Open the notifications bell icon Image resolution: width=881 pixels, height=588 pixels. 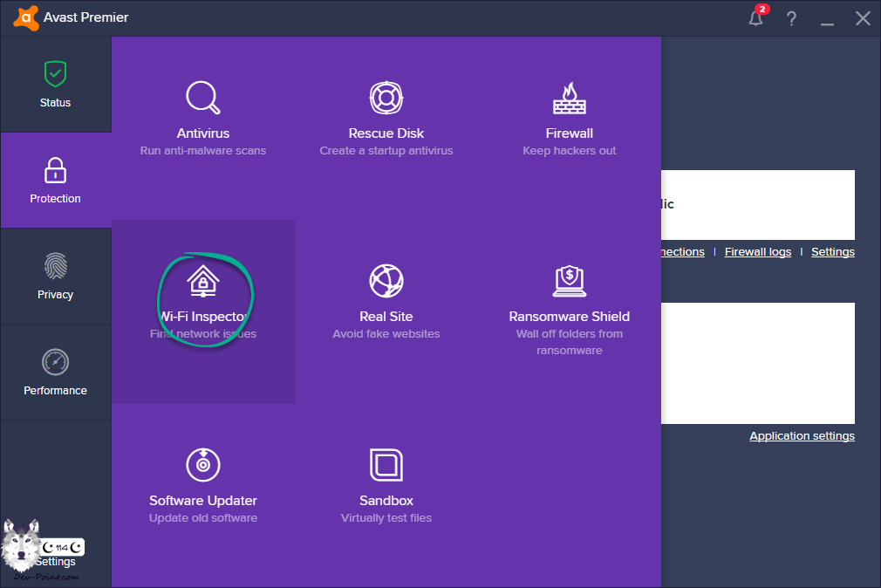[x=755, y=18]
